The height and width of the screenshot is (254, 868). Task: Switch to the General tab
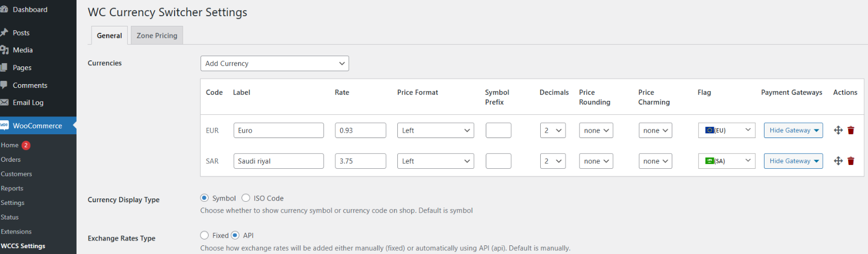[x=109, y=36]
